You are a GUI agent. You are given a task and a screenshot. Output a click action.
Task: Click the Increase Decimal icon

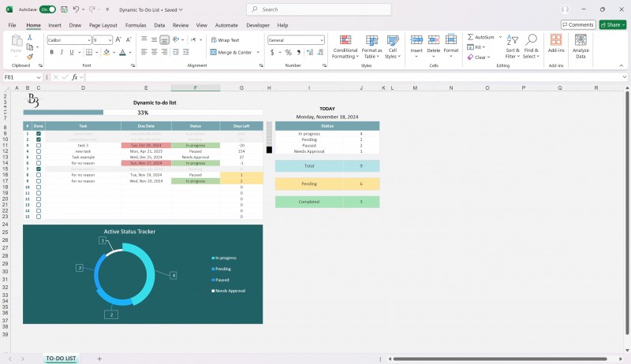(310, 52)
